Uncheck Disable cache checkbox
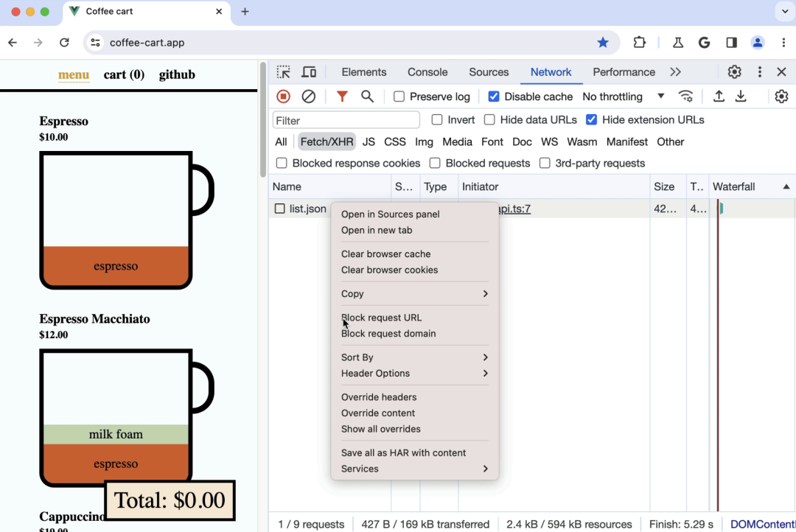This screenshot has height=532, width=796. click(493, 97)
